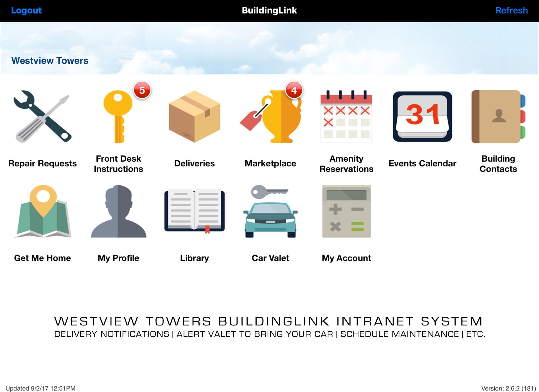The height and width of the screenshot is (392, 539).
Task: Select the Building Contacts label
Action: tap(498, 164)
